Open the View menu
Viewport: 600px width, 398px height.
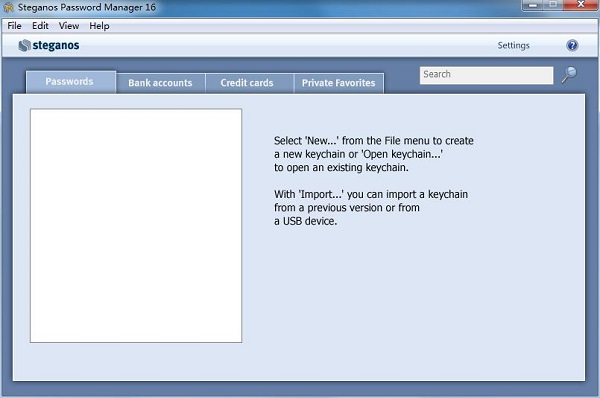coord(69,26)
